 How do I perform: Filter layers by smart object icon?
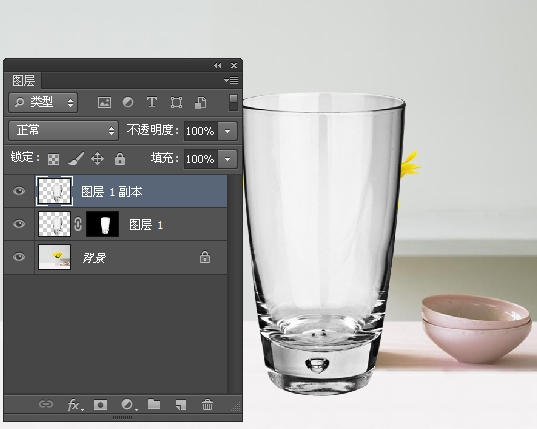[x=200, y=102]
